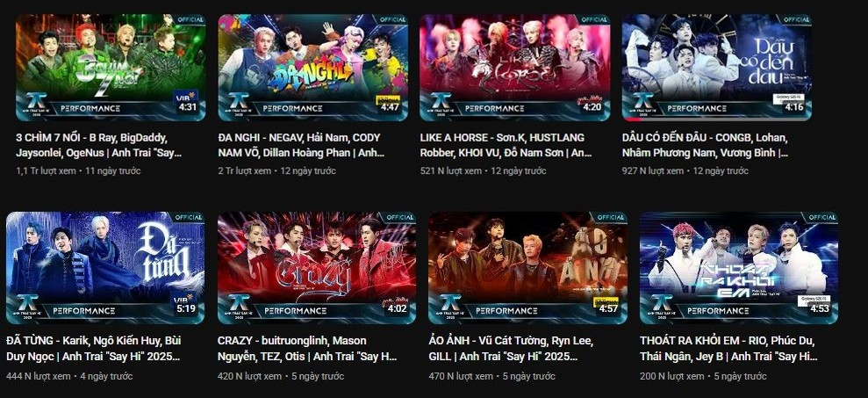Click the 4:53 duration badge
The height and width of the screenshot is (398, 868).
(x=819, y=308)
